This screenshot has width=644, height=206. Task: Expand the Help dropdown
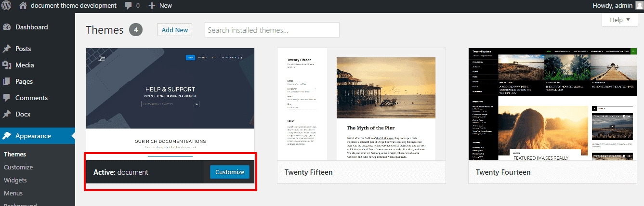point(619,20)
